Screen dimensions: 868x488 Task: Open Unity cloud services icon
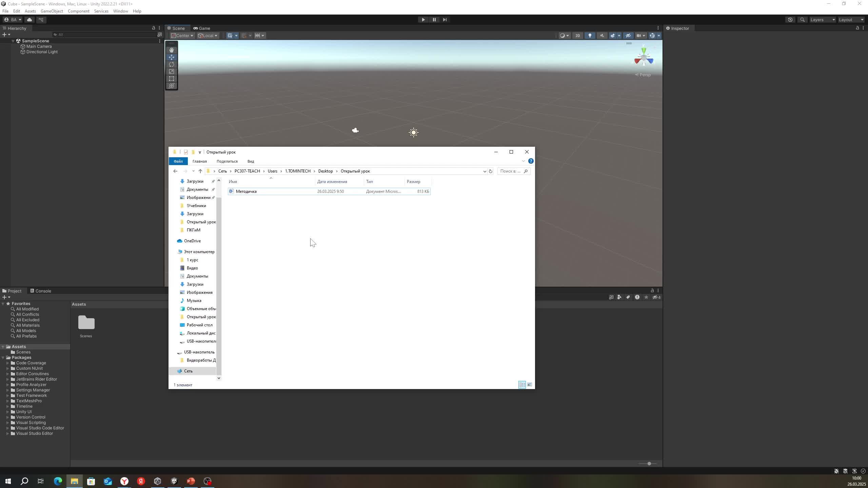(x=29, y=20)
